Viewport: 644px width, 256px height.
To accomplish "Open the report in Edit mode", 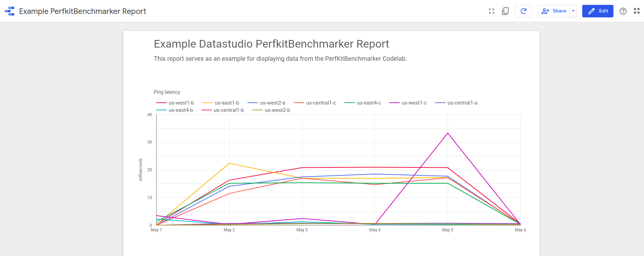I will 598,11.
